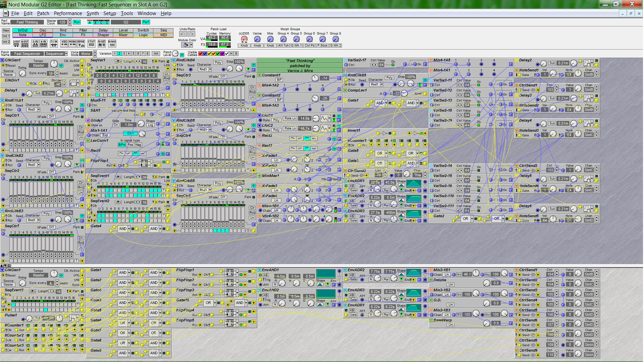Click the FlipFlop1 module flip-flop graphic

tap(144, 164)
